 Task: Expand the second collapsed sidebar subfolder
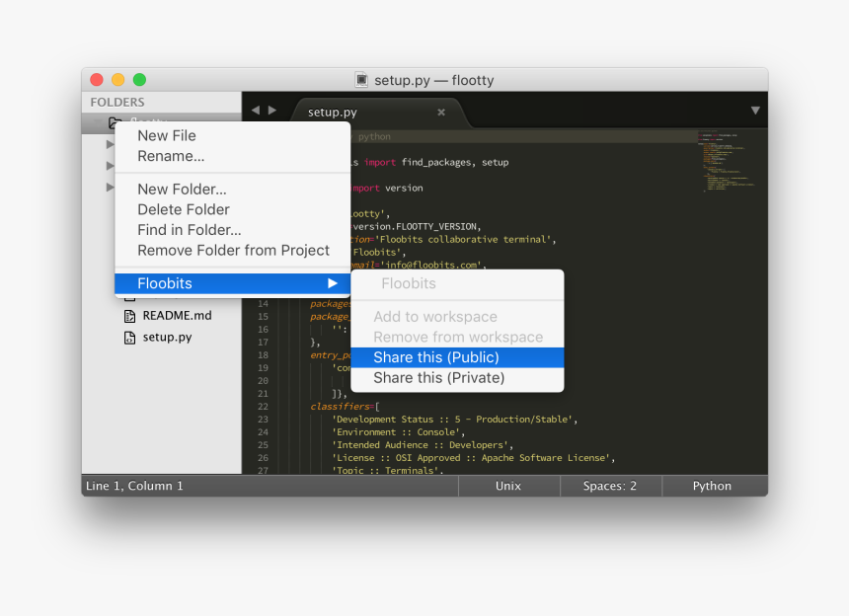click(x=110, y=166)
